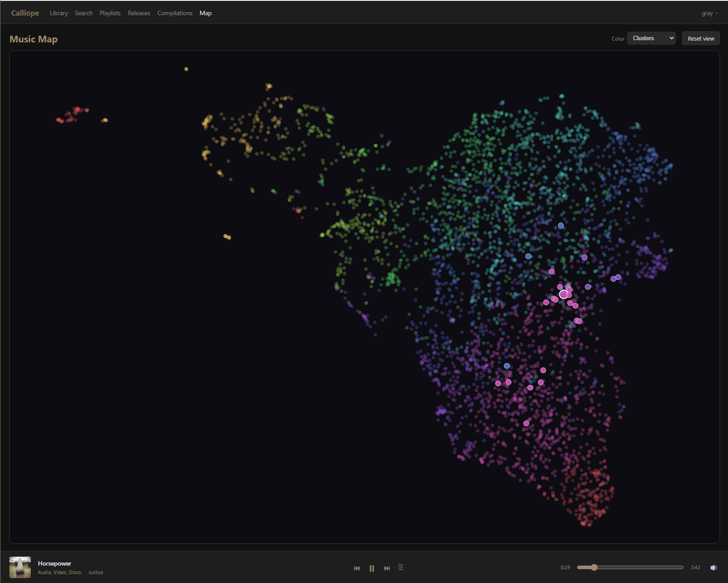The image size is (728, 583).
Task: Open the Audio, Video, Disco. album link
Action: click(60, 572)
